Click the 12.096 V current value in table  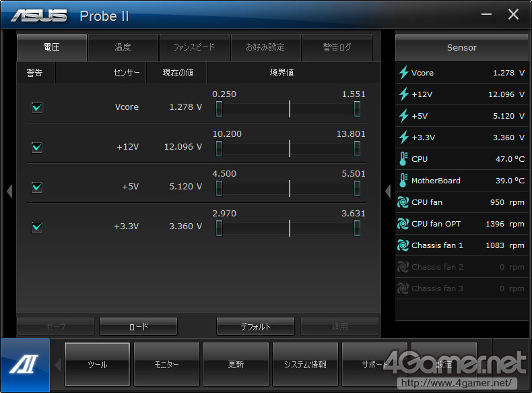183,147
